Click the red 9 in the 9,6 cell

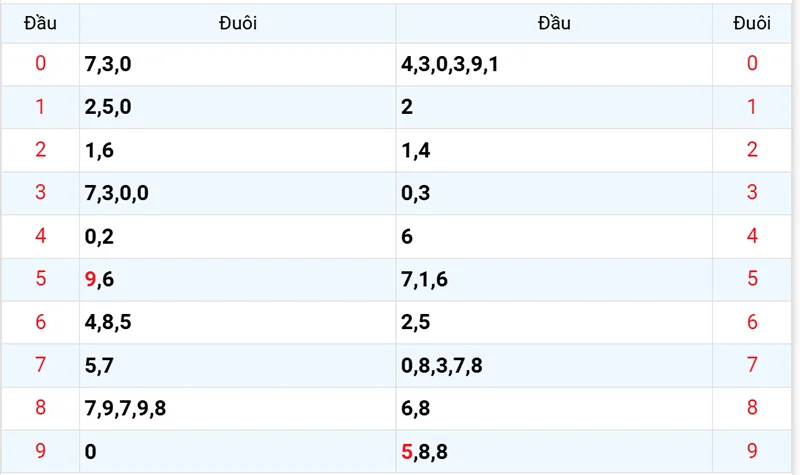91,280
